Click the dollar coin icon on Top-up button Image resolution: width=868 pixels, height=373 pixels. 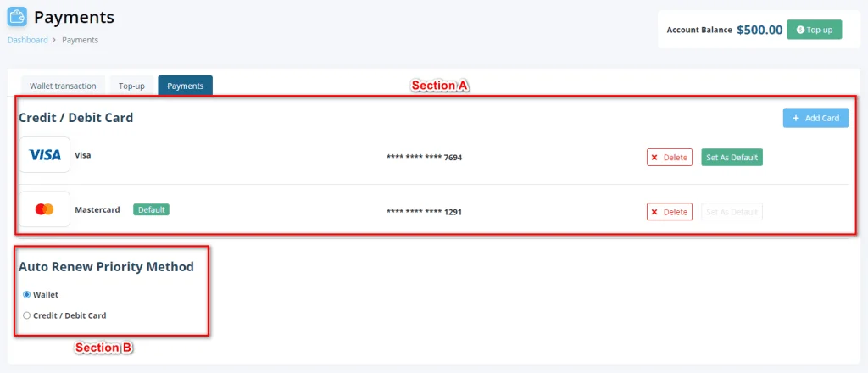(800, 30)
